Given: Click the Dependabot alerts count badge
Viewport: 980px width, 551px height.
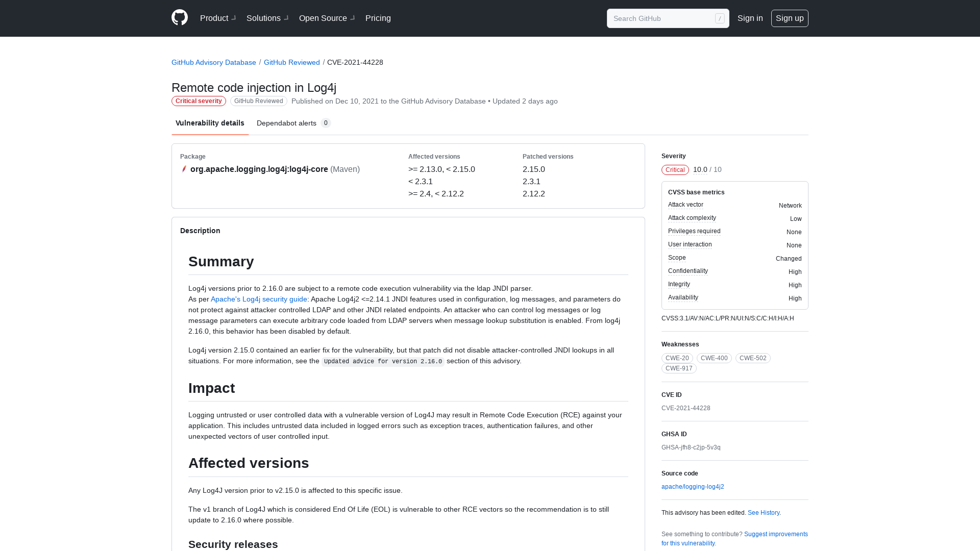Looking at the screenshot, I should [326, 123].
